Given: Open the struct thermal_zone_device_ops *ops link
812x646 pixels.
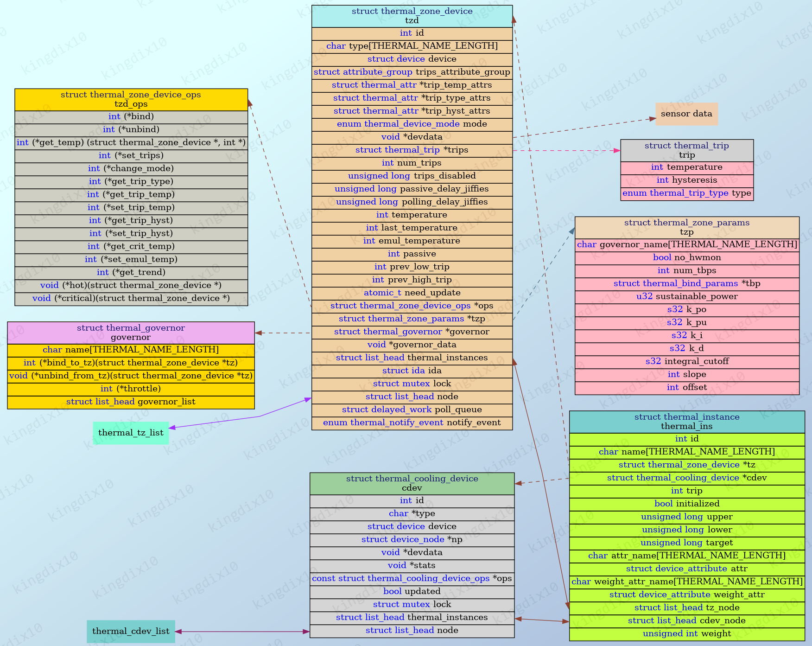Looking at the screenshot, I should 412,306.
